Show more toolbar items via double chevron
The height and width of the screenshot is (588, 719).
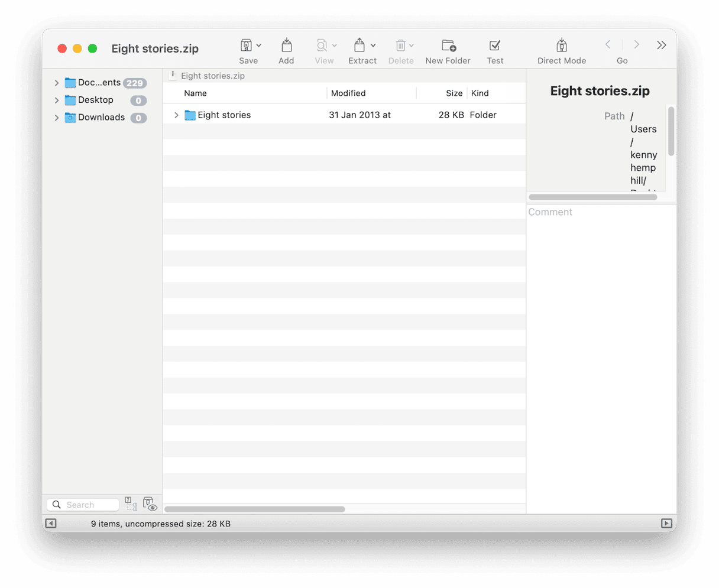[662, 45]
